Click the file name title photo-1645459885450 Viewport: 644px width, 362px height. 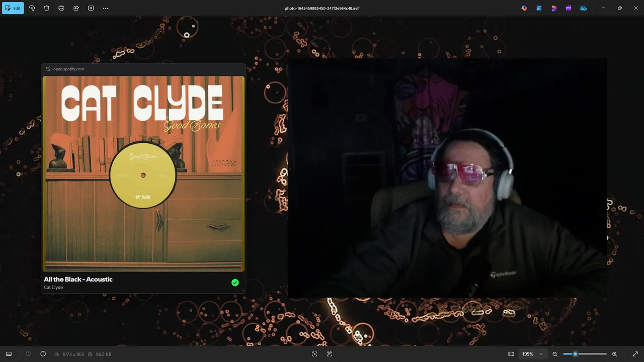pos(322,8)
